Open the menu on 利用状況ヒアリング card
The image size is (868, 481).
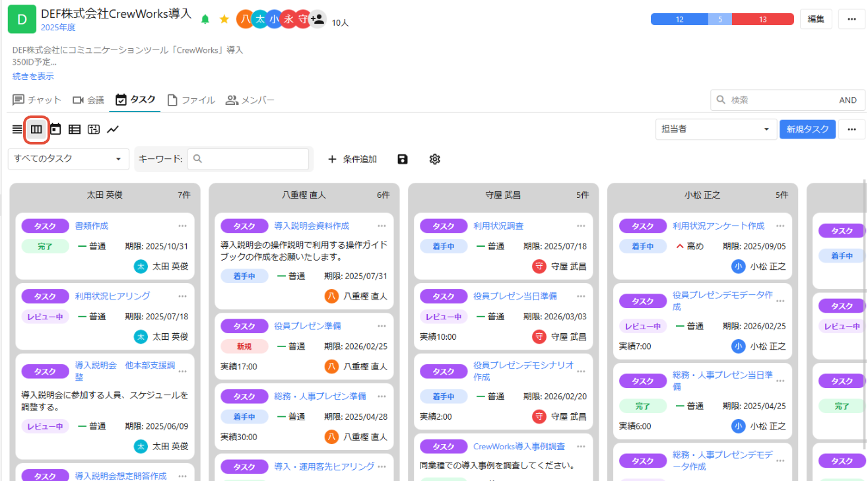coord(183,296)
